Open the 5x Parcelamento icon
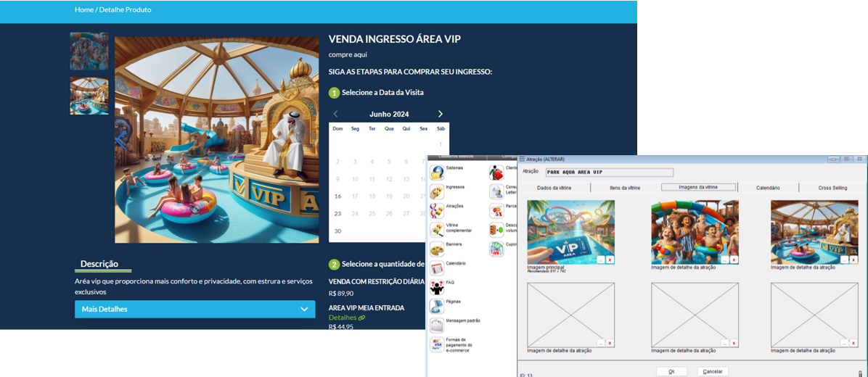 pos(496,210)
